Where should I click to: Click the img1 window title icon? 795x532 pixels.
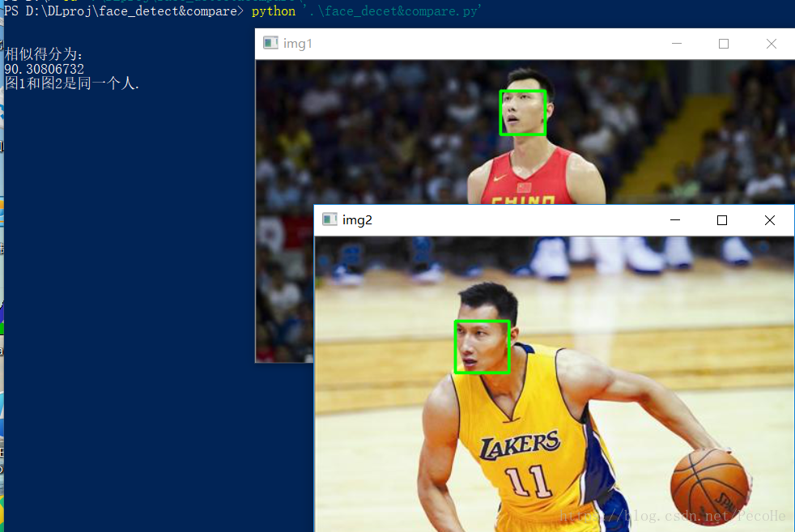click(x=270, y=43)
